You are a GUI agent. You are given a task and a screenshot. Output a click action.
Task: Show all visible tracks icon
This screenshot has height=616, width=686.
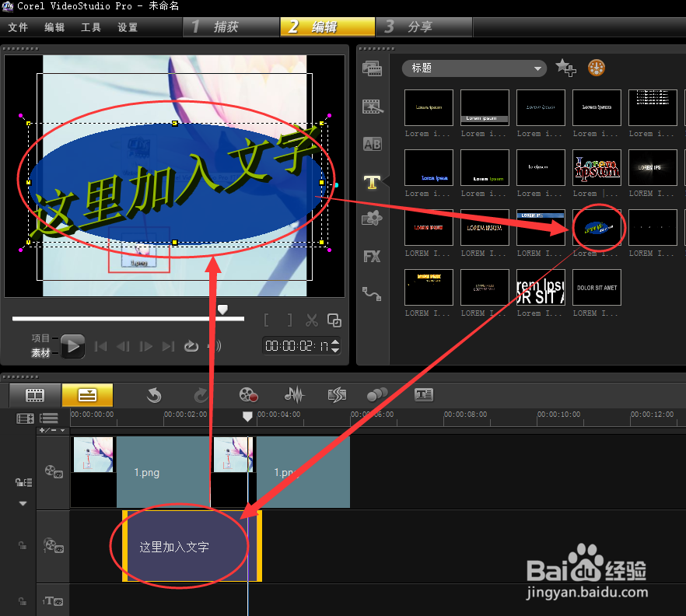click(48, 418)
